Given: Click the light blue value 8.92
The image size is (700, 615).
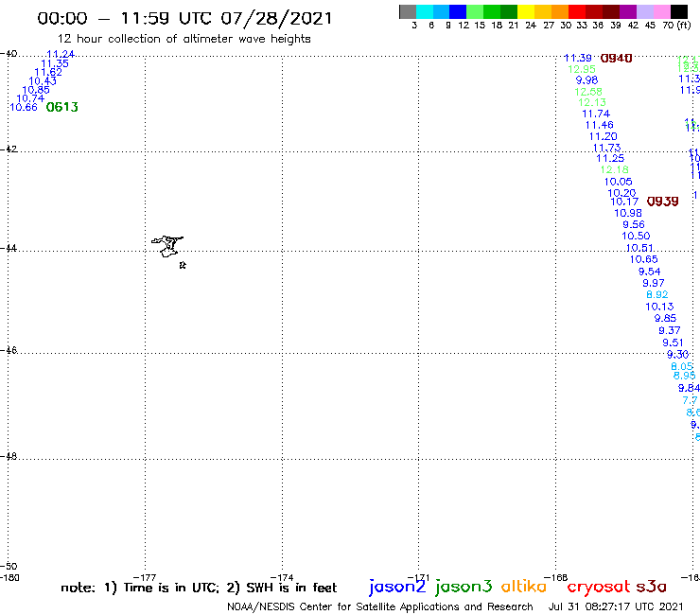Looking at the screenshot, I should (657, 295).
